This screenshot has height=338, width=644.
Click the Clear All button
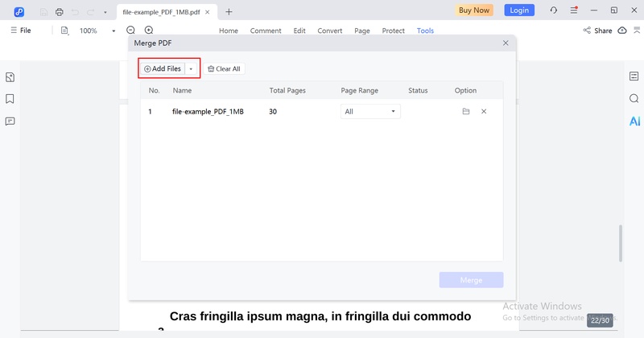click(x=224, y=69)
